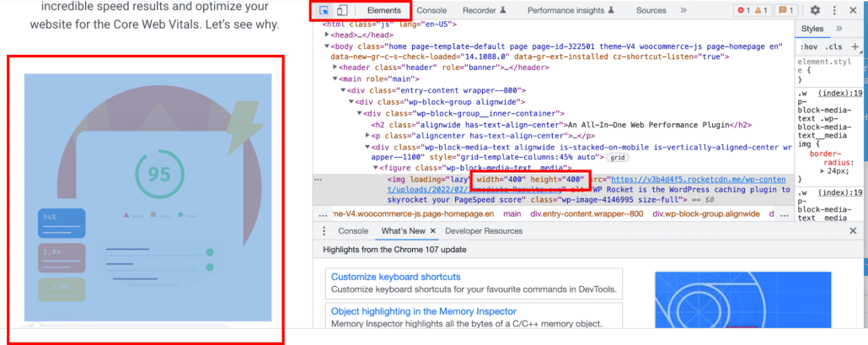This screenshot has width=868, height=345.
Task: Click ellipsis left of selected img row
Action: (x=319, y=180)
